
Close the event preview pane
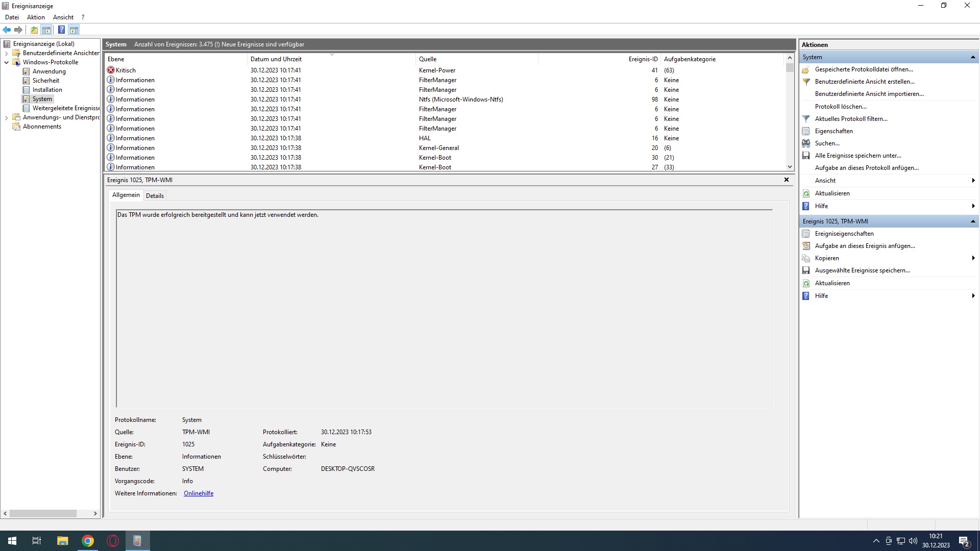coord(786,180)
